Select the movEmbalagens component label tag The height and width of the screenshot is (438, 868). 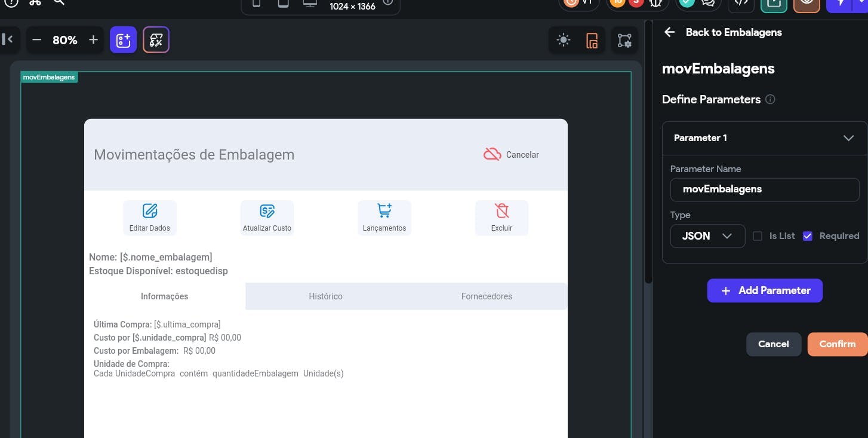pos(49,77)
